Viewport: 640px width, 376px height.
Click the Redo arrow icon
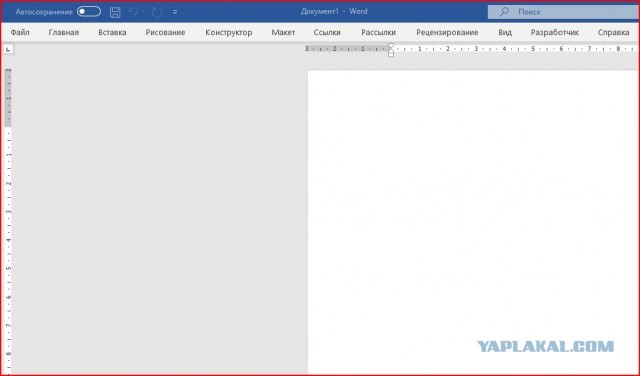[x=157, y=12]
